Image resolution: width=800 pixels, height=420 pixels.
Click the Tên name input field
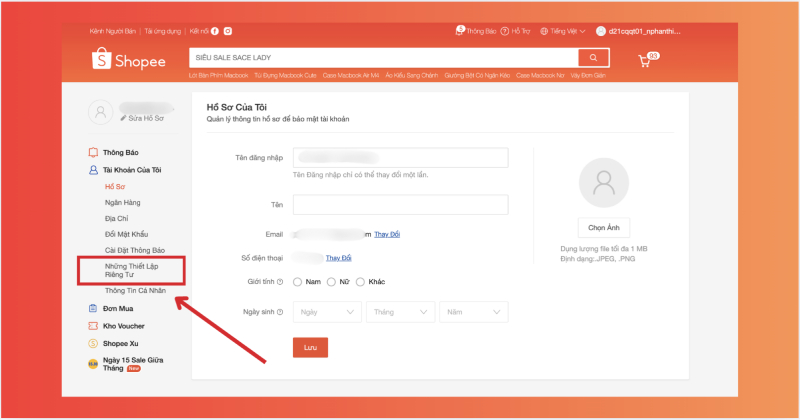click(400, 204)
